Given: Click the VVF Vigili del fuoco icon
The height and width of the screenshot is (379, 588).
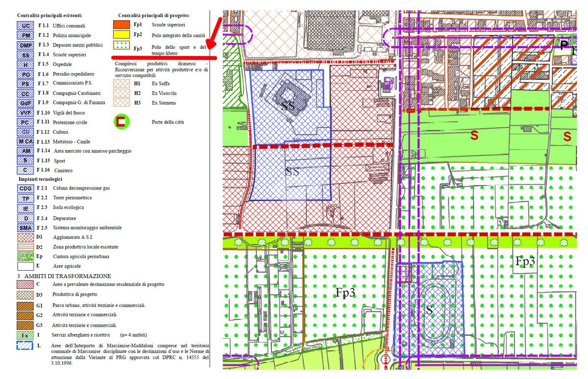Looking at the screenshot, I should point(25,113).
